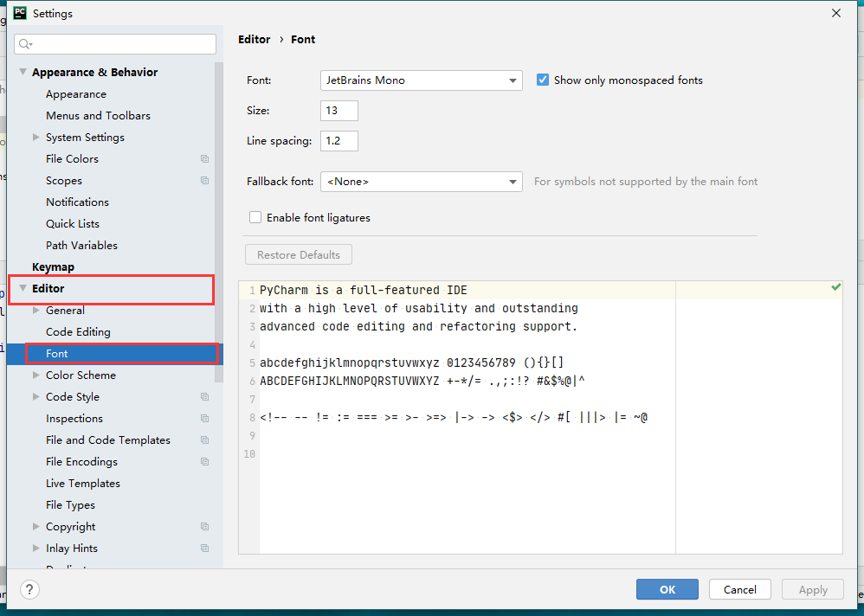
Task: Open the Fallback font dropdown
Action: click(x=421, y=182)
